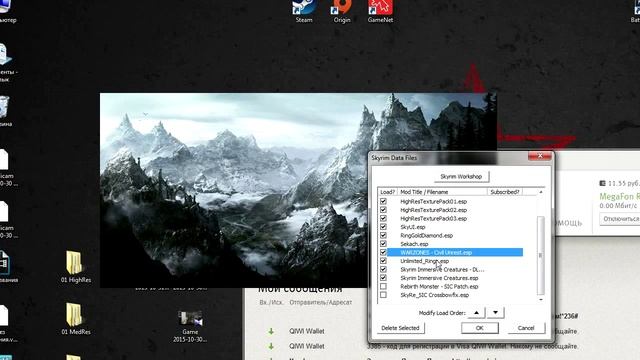Enable SkyRe_SIC Crossbowfix.esp checkbox
The image size is (640, 360).
[383, 295]
